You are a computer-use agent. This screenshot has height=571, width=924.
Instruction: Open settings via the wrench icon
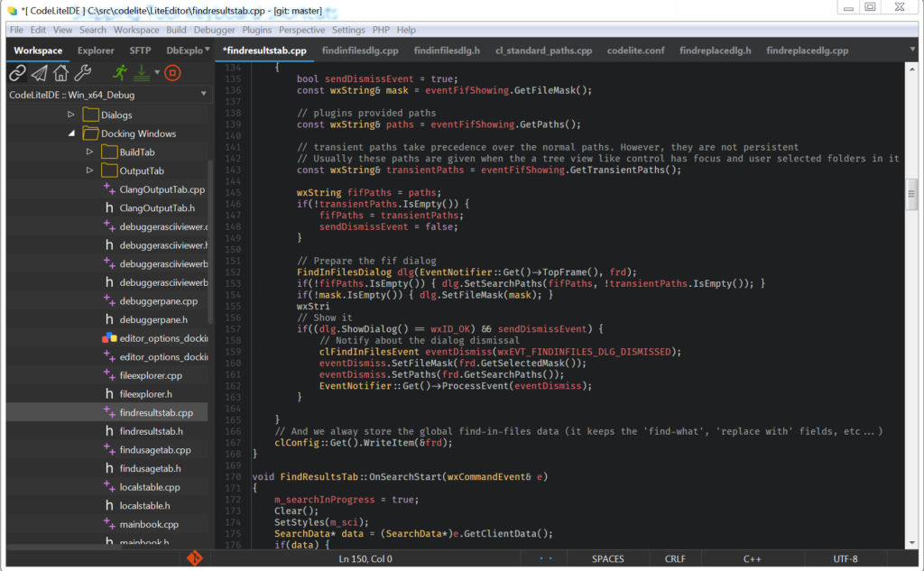click(82, 73)
